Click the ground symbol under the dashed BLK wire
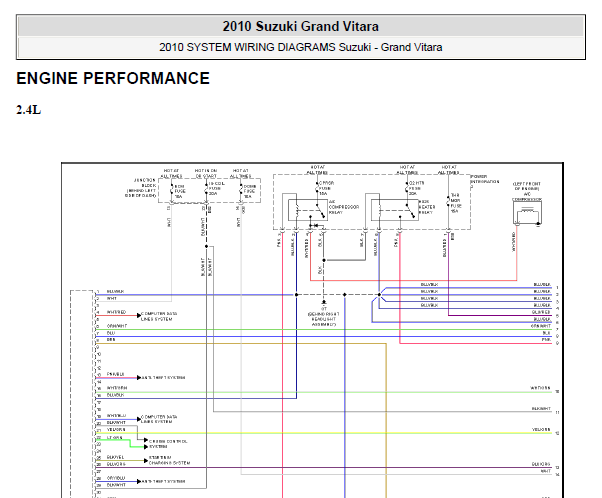 [x=324, y=302]
